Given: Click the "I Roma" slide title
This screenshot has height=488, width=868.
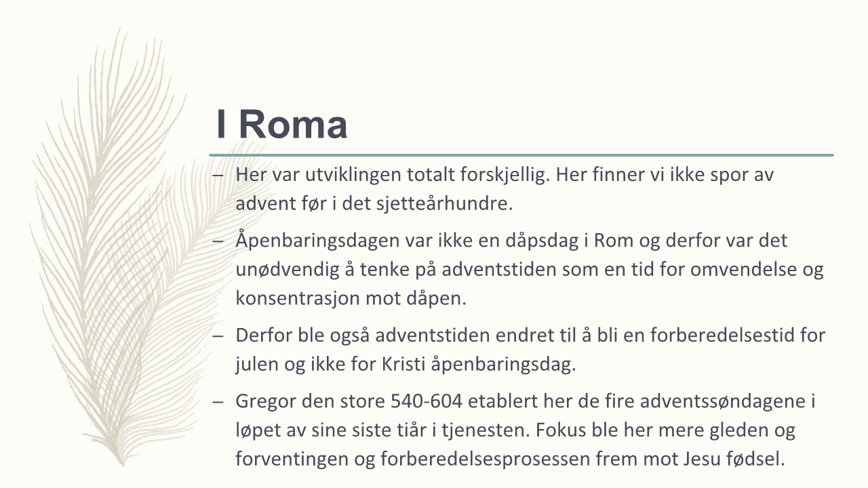Looking at the screenshot, I should (x=281, y=125).
